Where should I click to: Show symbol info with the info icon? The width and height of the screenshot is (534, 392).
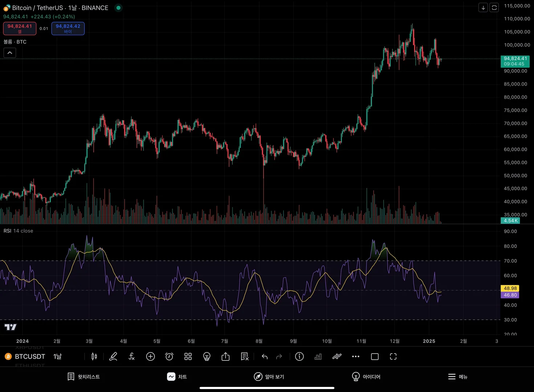click(299, 356)
